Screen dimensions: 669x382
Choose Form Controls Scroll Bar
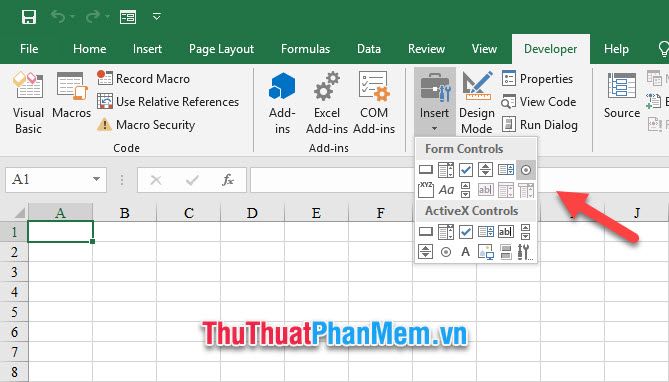465,190
